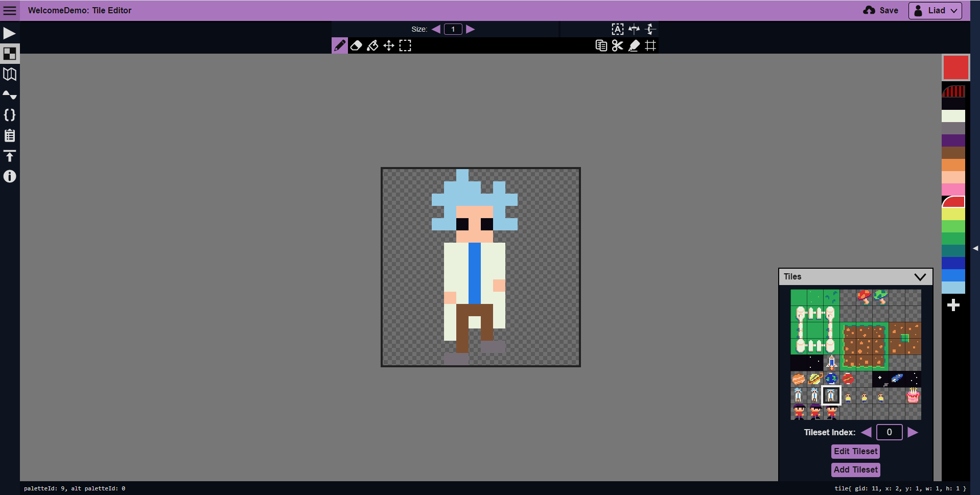The image size is (980, 495).
Task: Click the Tileset Index input field
Action: click(x=890, y=432)
